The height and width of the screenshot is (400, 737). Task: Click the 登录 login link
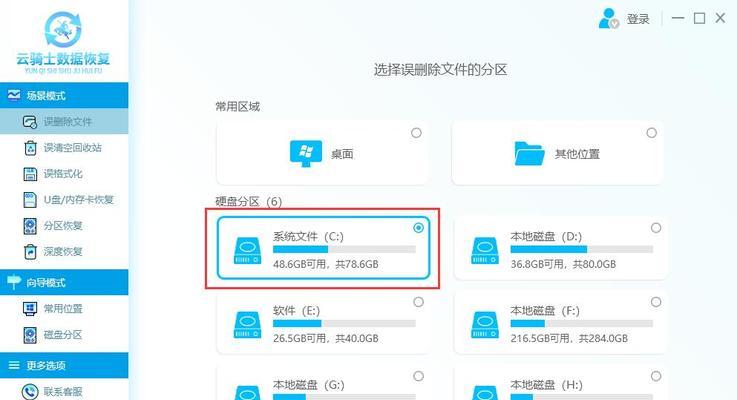pos(638,19)
